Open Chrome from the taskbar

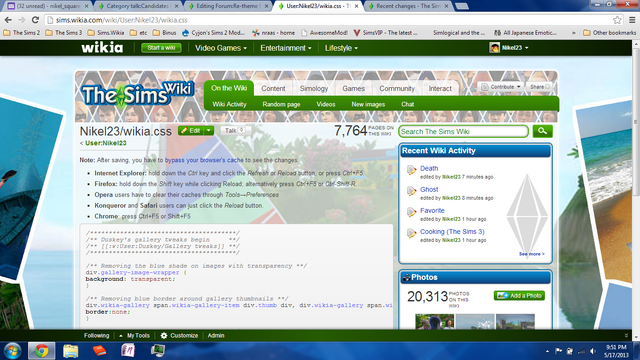pos(41,351)
